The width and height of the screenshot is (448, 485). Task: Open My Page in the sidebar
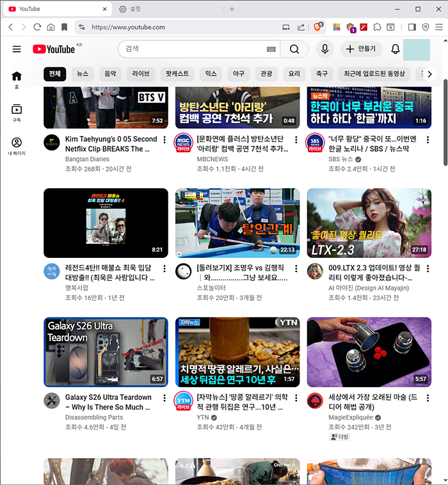(x=17, y=147)
